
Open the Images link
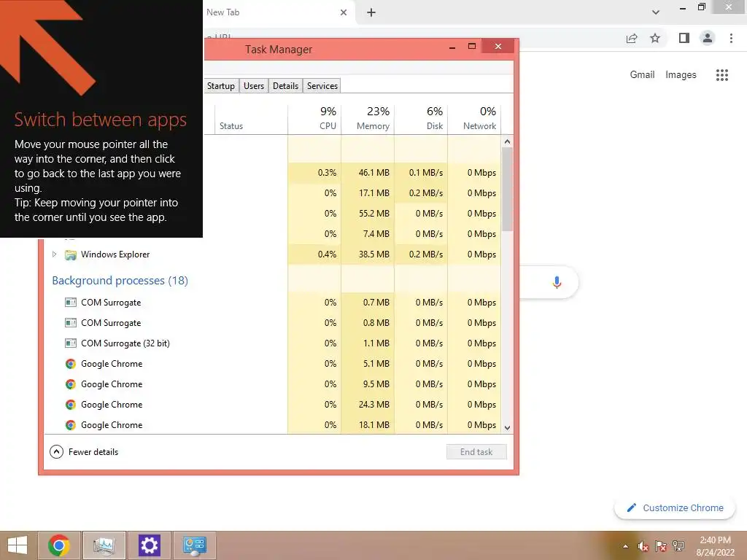pyautogui.click(x=681, y=75)
